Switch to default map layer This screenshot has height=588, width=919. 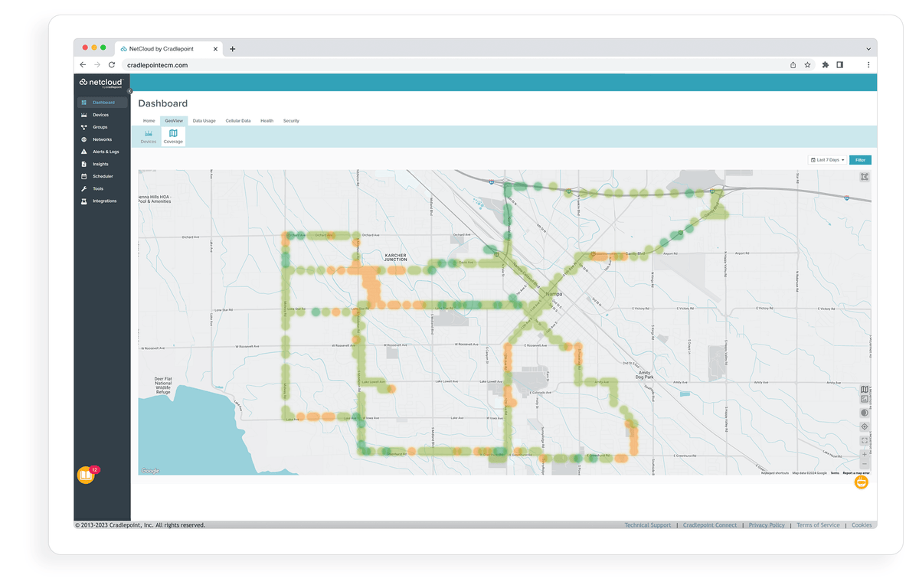(865, 389)
